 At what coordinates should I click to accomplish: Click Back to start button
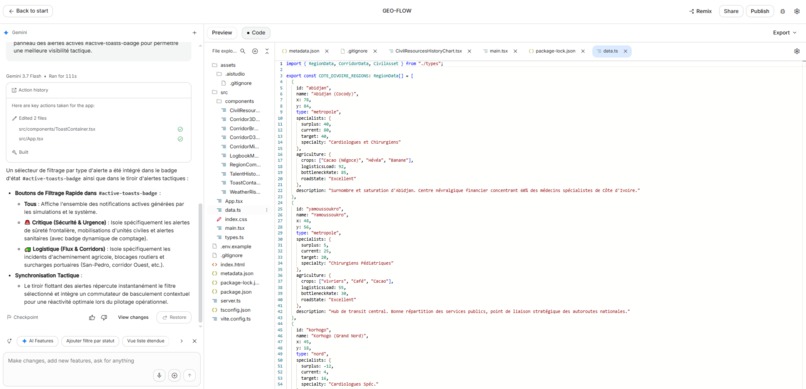[28, 11]
